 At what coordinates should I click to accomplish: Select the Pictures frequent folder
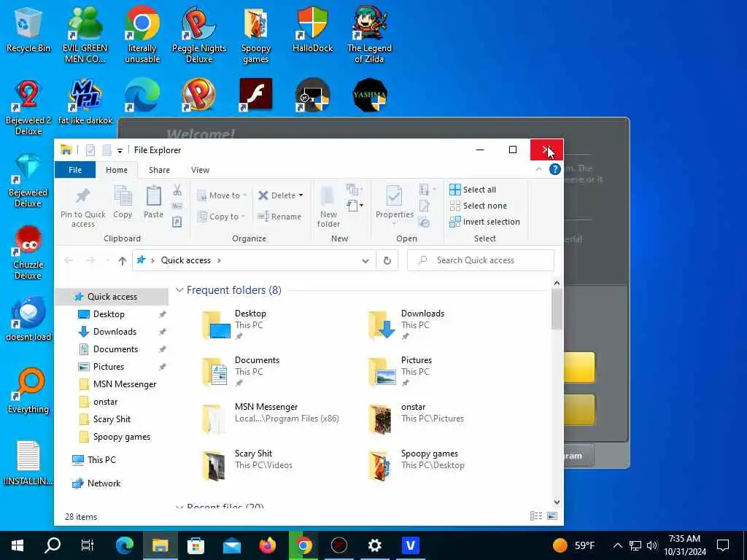[x=400, y=371]
